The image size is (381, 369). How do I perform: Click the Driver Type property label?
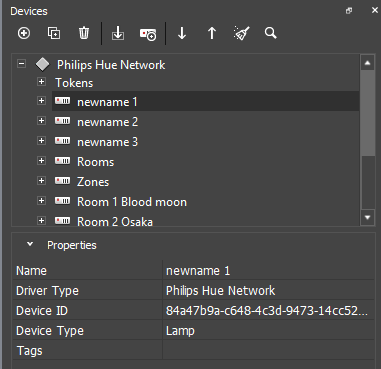pos(47,291)
